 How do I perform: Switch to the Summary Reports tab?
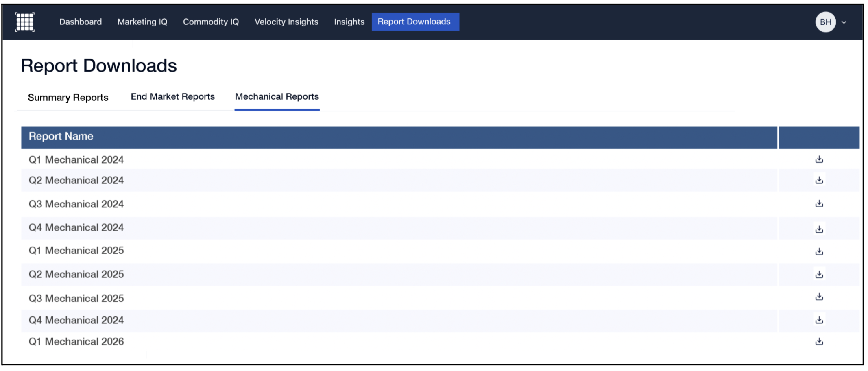(x=68, y=98)
